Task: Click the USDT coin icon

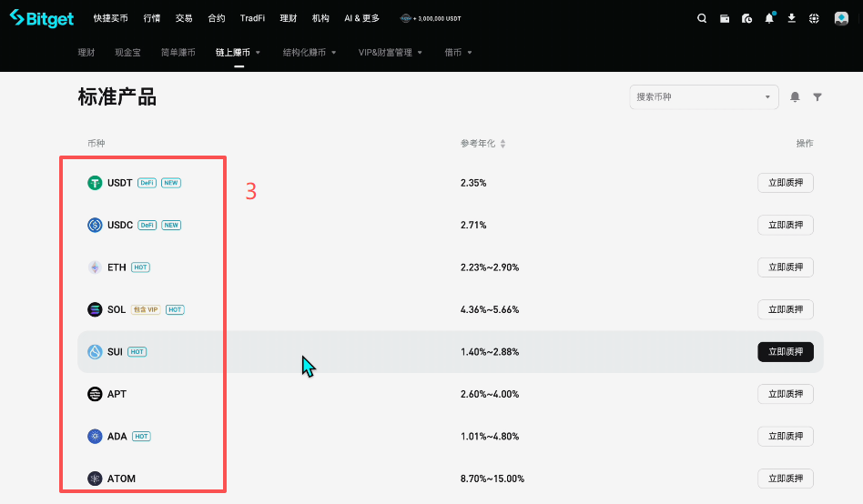Action: click(x=95, y=183)
